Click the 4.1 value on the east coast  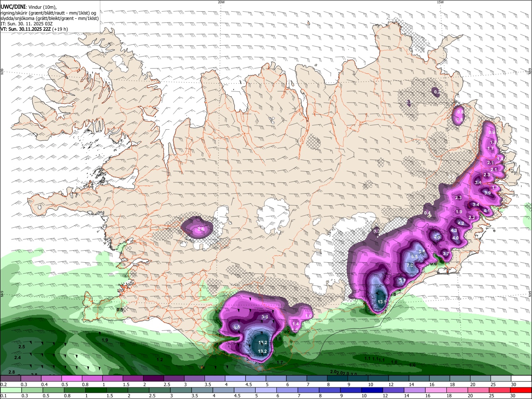[487, 211]
